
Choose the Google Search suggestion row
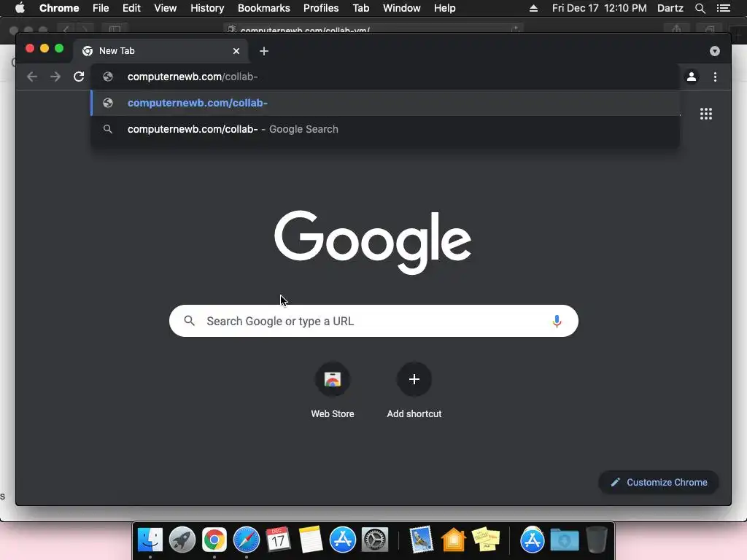(385, 129)
